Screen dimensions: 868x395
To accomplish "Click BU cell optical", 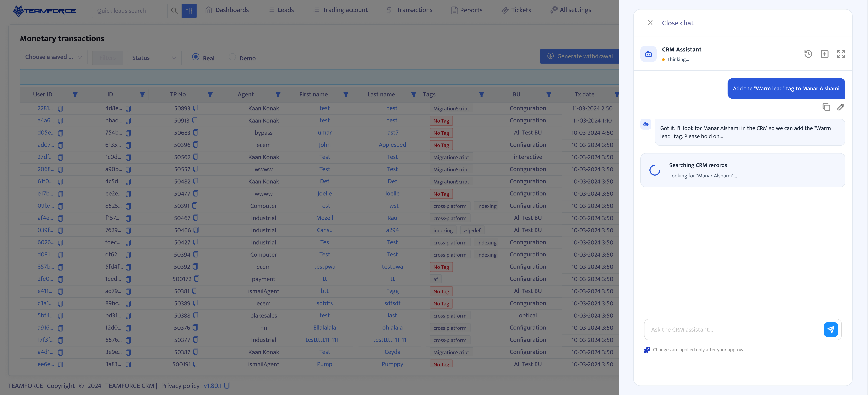I will click(x=528, y=316).
